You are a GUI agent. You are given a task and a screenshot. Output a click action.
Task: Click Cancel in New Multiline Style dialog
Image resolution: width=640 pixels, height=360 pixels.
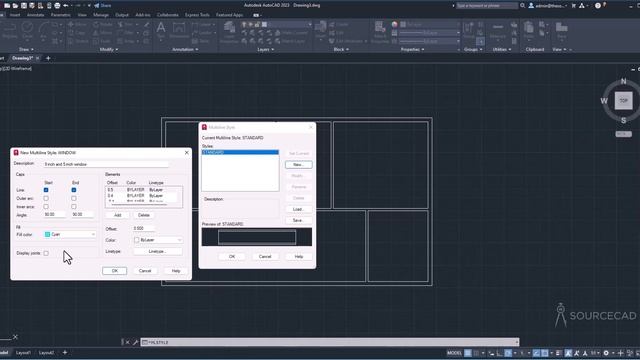pyautogui.click(x=145, y=271)
